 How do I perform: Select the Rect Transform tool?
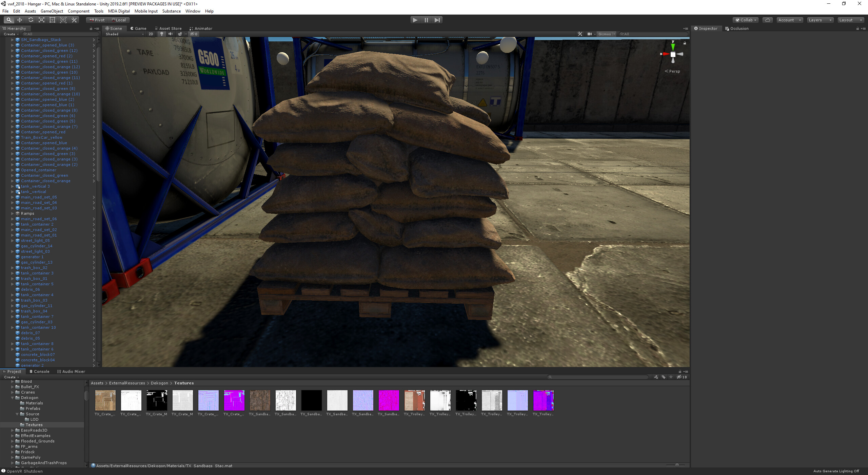point(52,20)
